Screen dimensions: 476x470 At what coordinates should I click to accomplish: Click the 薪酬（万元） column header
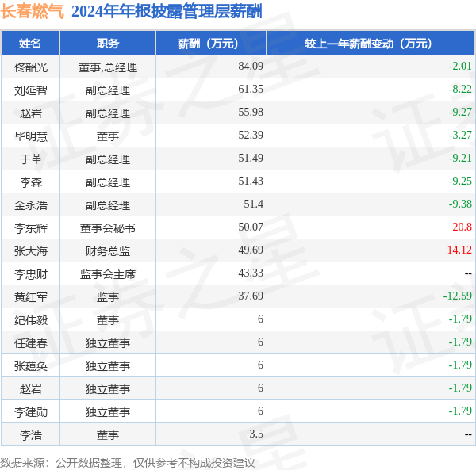point(211,44)
